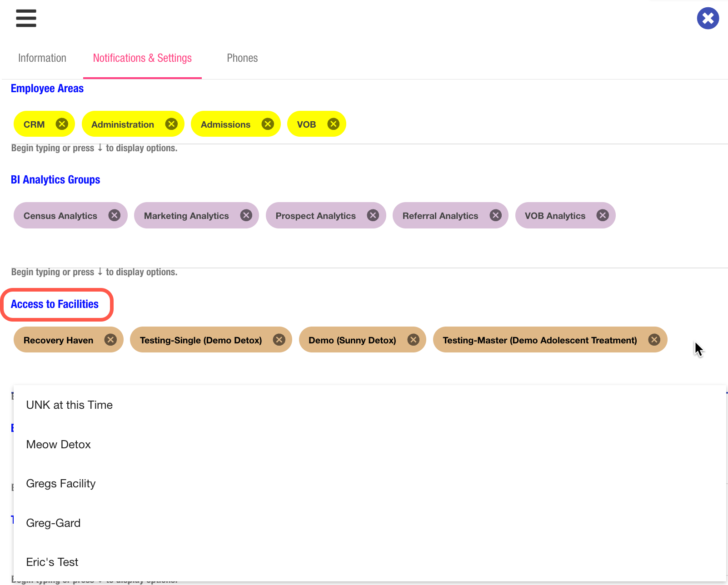Pick Gregs Facility from the options
Screen dimensions: 728x585
[61, 484]
